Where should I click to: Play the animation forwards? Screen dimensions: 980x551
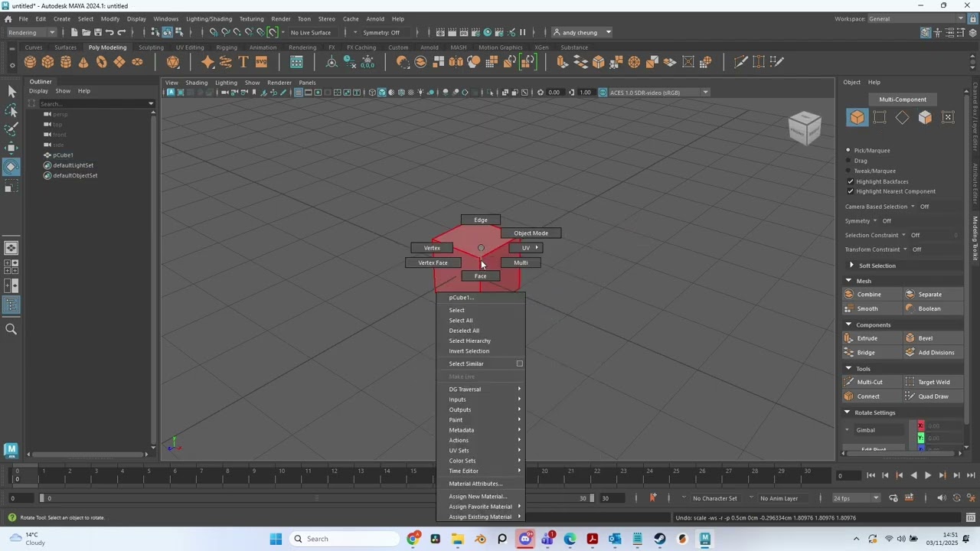(928, 475)
